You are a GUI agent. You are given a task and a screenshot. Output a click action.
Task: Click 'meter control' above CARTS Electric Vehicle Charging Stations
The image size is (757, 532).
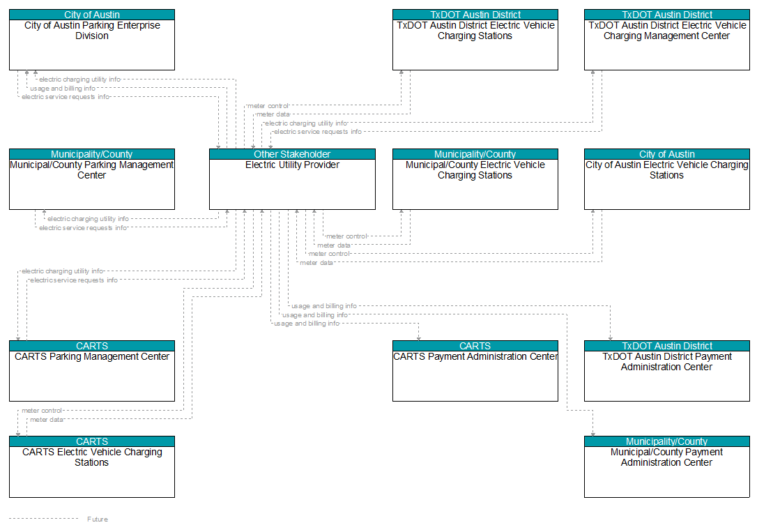pos(42,411)
